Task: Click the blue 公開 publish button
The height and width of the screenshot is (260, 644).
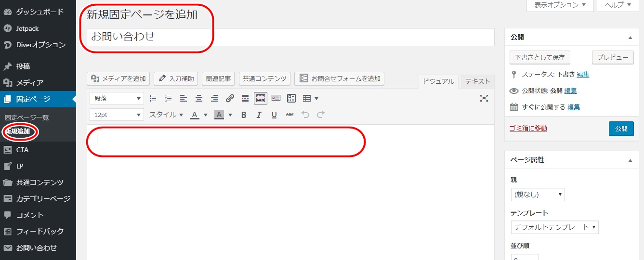Action: pos(621,129)
